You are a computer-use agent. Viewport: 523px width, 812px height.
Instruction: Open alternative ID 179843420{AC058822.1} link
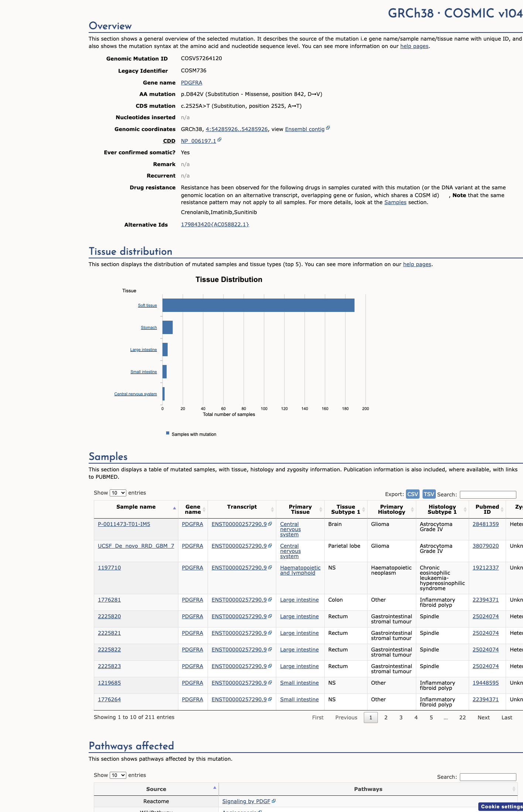click(215, 224)
